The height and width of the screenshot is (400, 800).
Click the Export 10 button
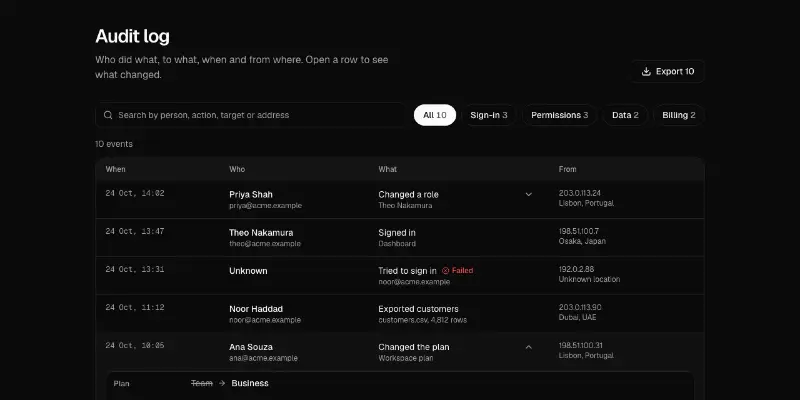click(668, 71)
